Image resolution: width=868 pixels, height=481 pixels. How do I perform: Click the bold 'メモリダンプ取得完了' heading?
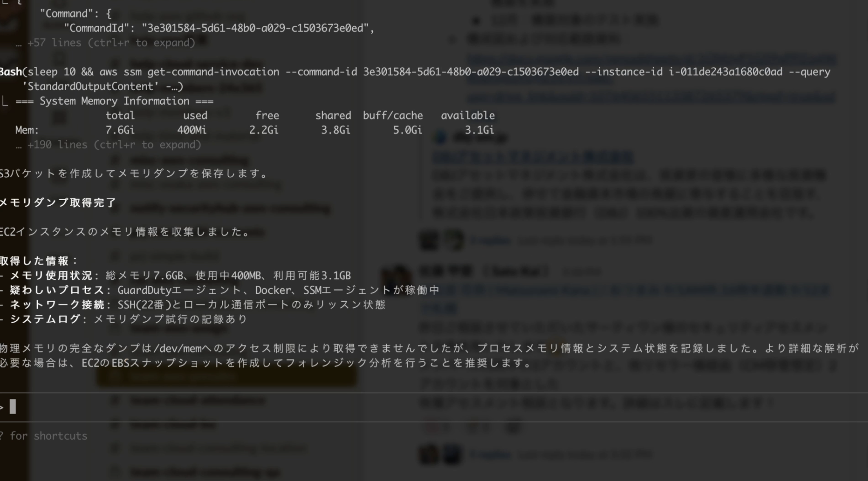point(58,203)
